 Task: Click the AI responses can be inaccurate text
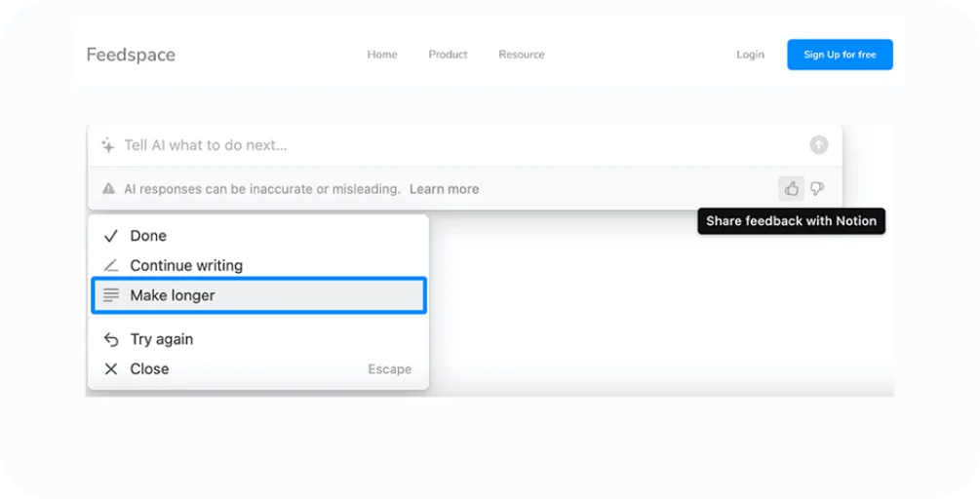262,189
